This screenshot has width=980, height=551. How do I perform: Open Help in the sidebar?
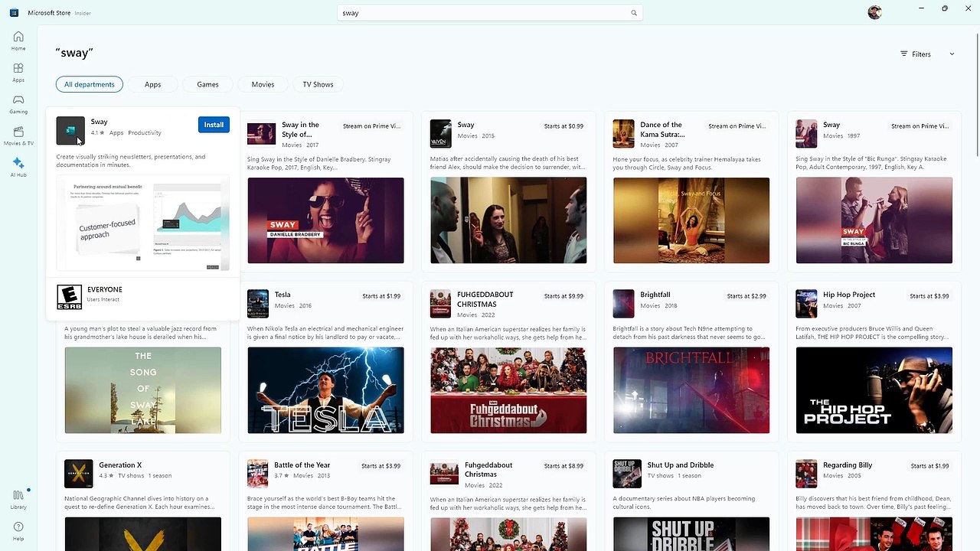coord(18,531)
